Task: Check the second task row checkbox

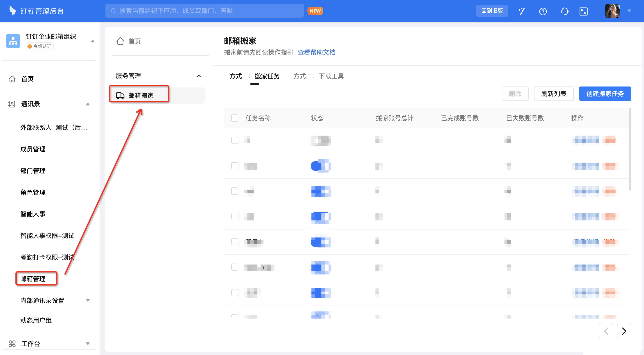Action: click(x=235, y=166)
